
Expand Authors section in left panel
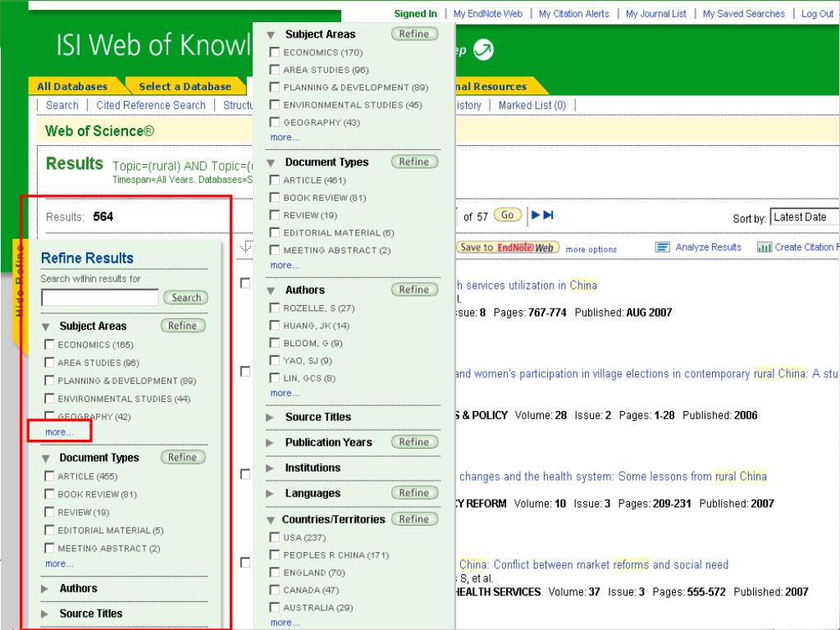[45, 589]
